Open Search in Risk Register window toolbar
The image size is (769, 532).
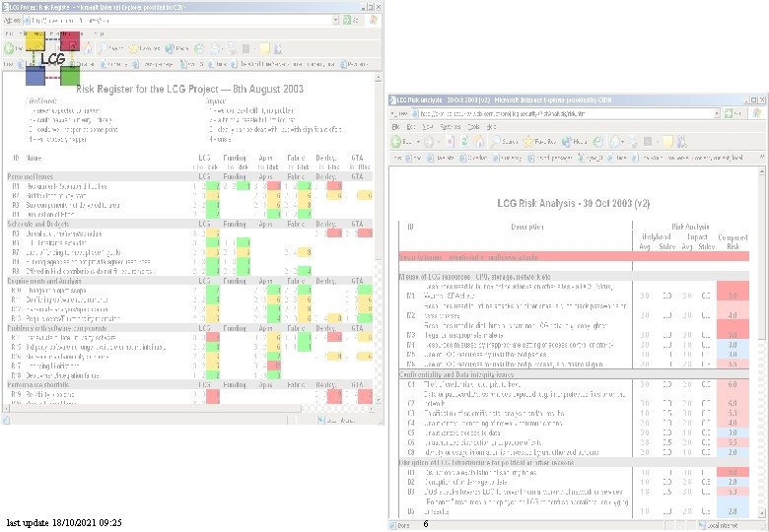(110, 48)
